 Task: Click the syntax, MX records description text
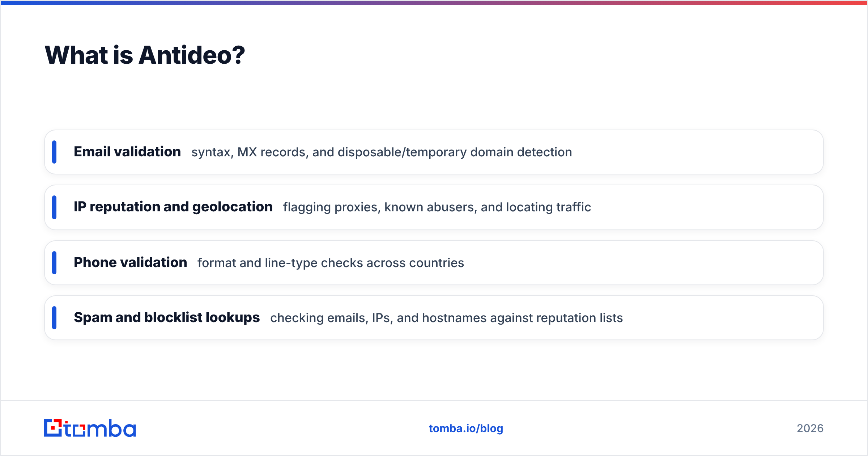click(x=382, y=152)
